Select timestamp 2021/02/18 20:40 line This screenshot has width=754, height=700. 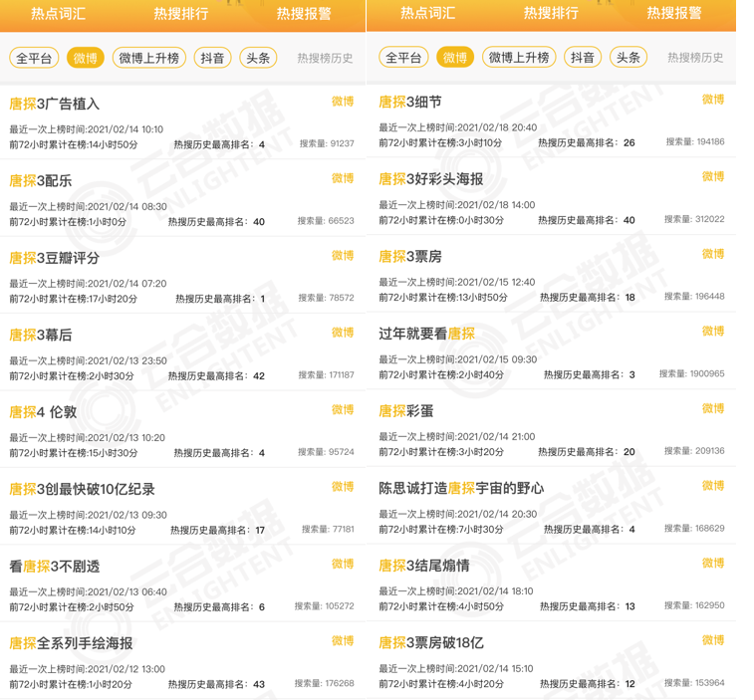[x=458, y=127]
